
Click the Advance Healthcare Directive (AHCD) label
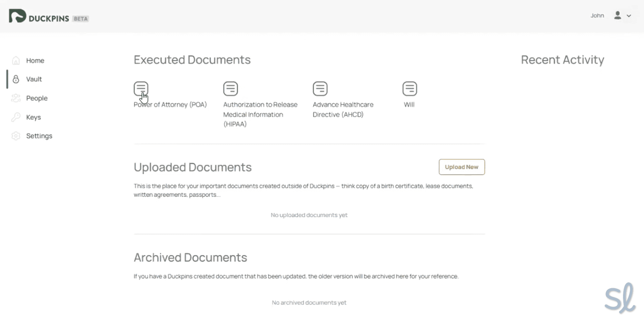pyautogui.click(x=343, y=109)
